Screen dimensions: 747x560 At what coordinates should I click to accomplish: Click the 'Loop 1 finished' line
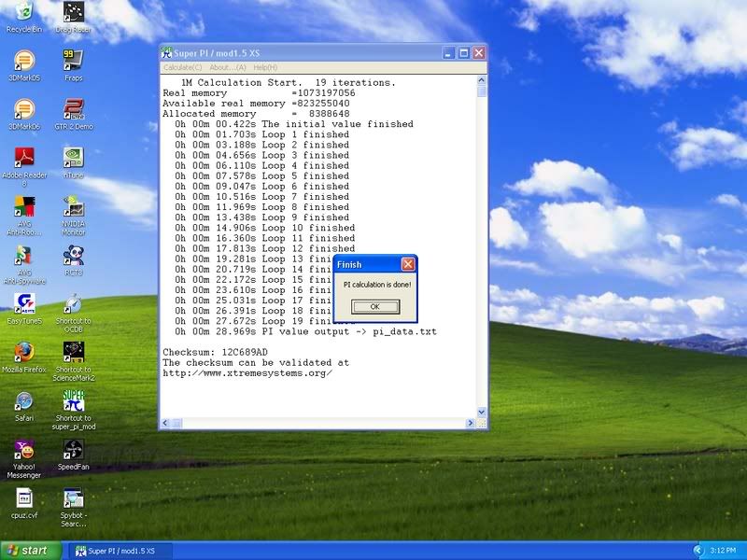pyautogui.click(x=261, y=134)
